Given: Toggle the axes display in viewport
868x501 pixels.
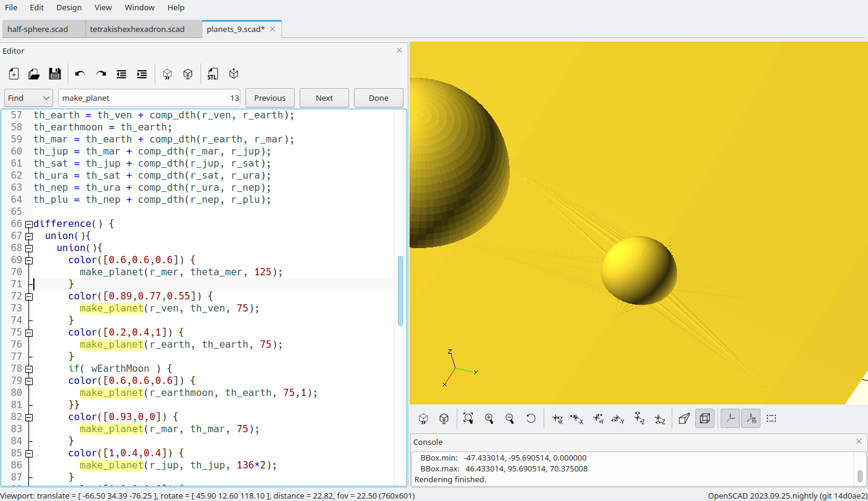Looking at the screenshot, I should [730, 418].
